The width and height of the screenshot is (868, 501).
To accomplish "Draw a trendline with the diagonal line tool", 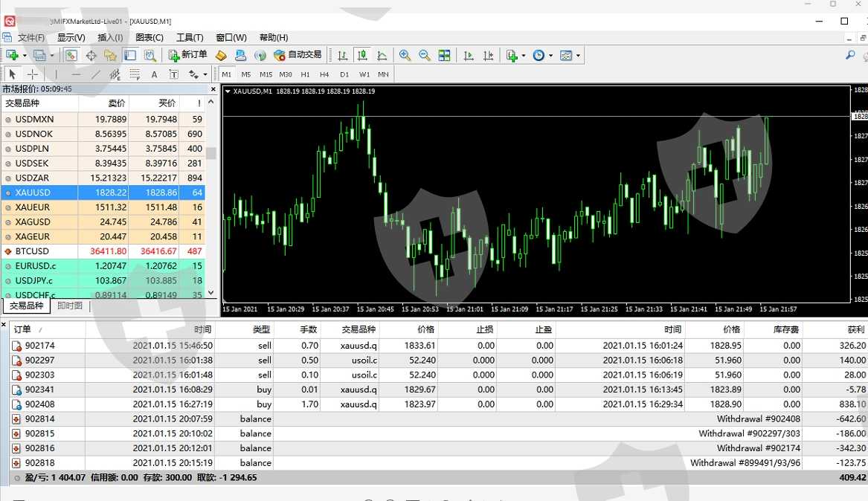I will [x=95, y=74].
